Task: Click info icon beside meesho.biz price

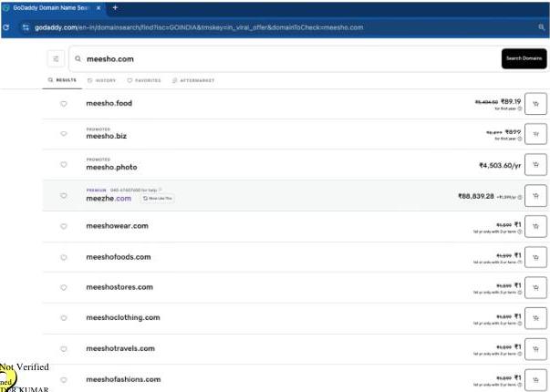Action: pyautogui.click(x=520, y=139)
